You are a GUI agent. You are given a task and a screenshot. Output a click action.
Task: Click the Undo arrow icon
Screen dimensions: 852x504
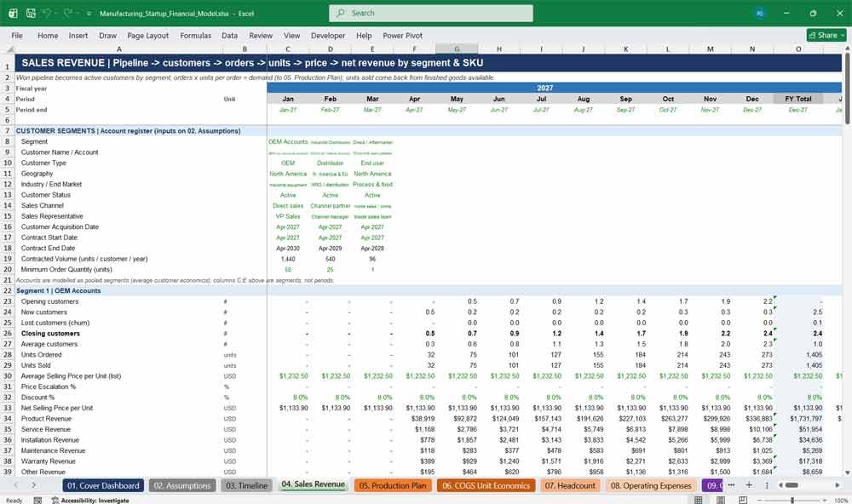click(x=47, y=13)
